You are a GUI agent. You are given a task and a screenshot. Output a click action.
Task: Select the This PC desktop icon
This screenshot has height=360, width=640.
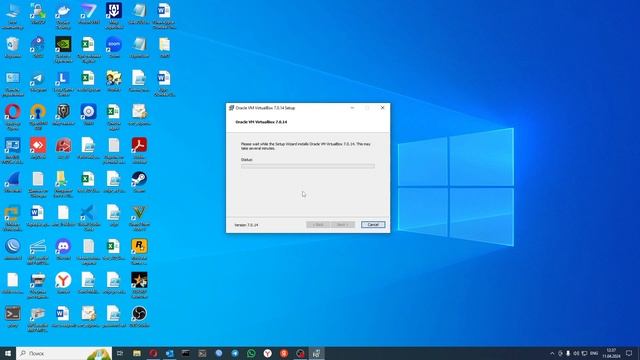coord(13,16)
